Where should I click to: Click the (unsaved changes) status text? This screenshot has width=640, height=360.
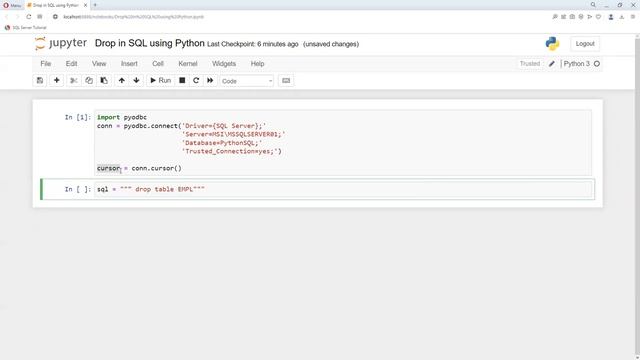331,44
